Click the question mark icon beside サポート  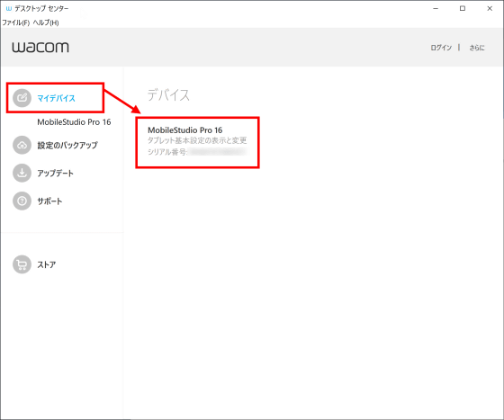point(22,201)
